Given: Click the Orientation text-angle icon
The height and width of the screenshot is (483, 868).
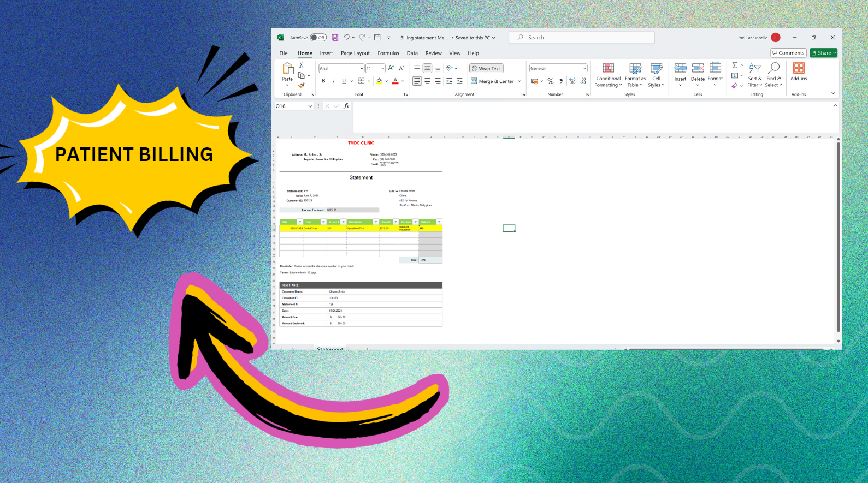Looking at the screenshot, I should (450, 68).
